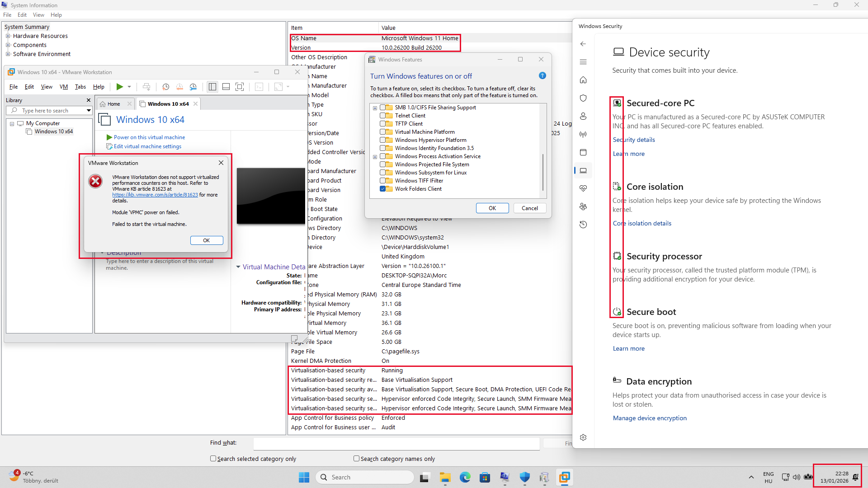Open the Core isolation details link
868x488 pixels.
pyautogui.click(x=642, y=223)
